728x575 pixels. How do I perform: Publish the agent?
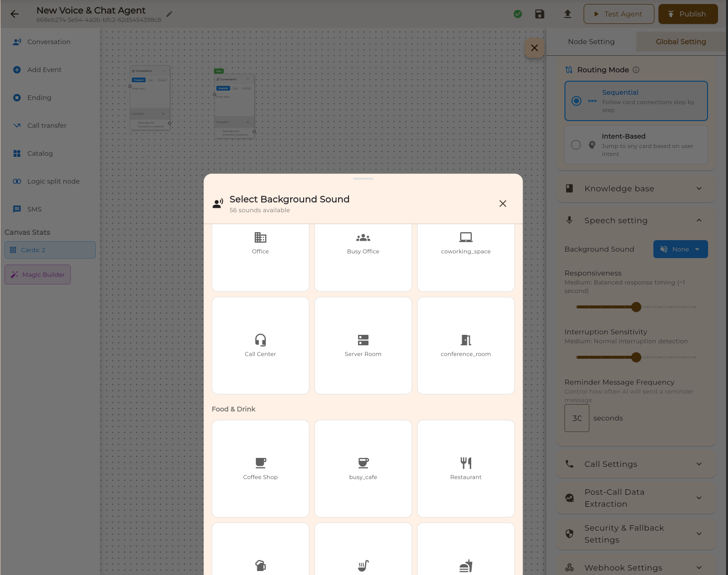688,14
